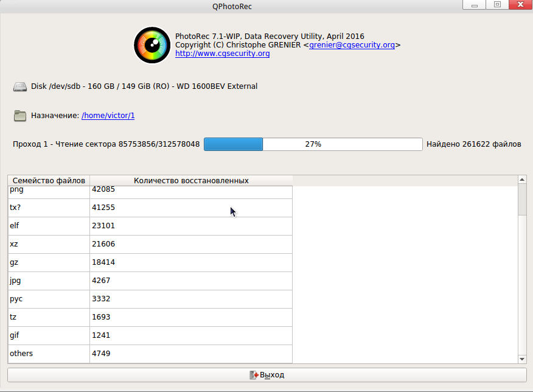The image size is (533, 392).
Task: Click the Выход exit button
Action: [x=267, y=375]
